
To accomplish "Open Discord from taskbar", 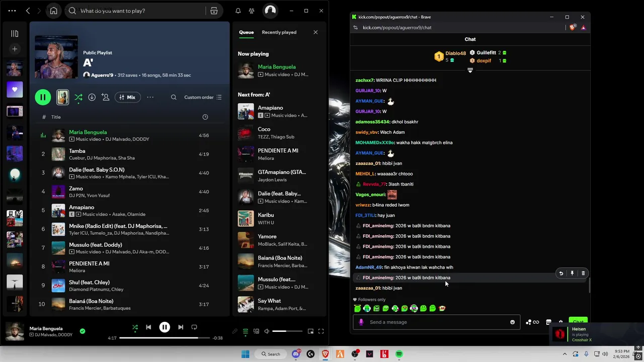I will tap(296, 354).
